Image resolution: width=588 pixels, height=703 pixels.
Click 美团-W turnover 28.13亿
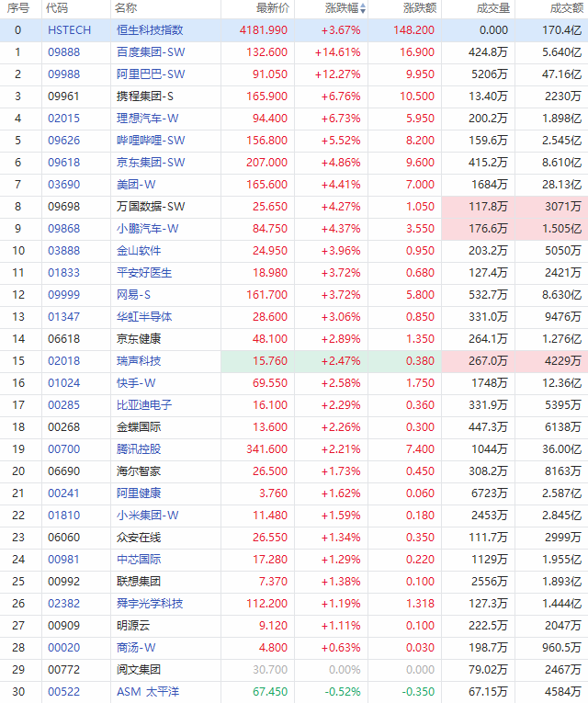coord(561,185)
